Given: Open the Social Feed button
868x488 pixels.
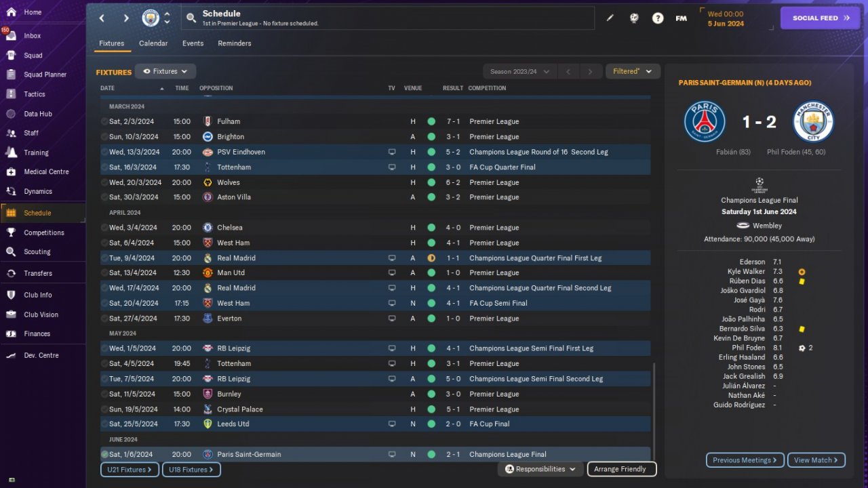Looking at the screenshot, I should (821, 18).
